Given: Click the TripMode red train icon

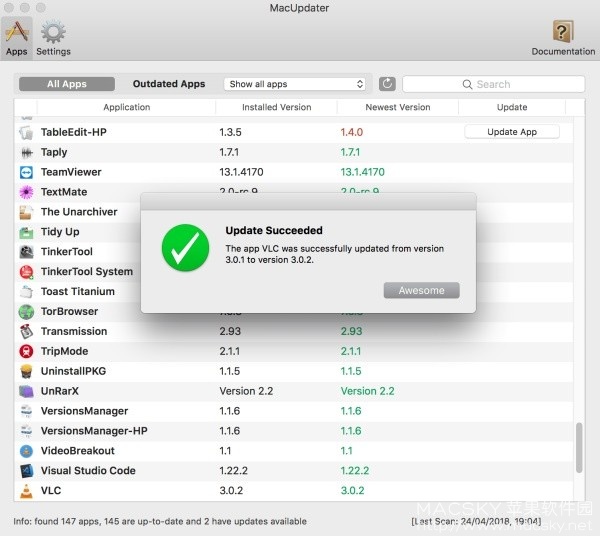Looking at the screenshot, I should [x=26, y=351].
